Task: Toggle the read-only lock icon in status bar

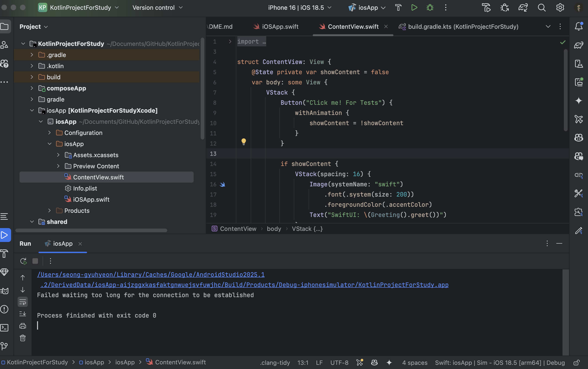Action: coord(577,363)
